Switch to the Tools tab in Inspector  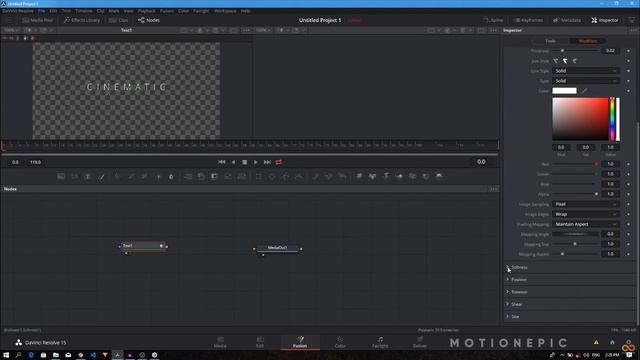[x=550, y=41]
